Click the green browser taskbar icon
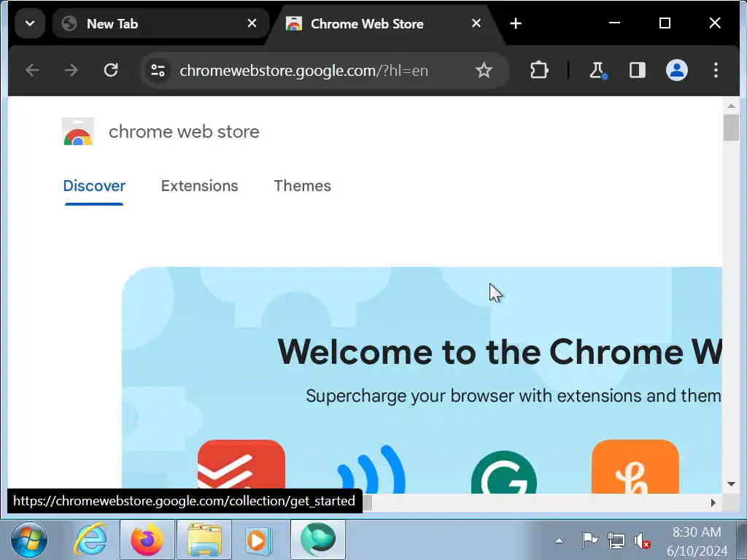The width and height of the screenshot is (747, 560). tap(318, 540)
